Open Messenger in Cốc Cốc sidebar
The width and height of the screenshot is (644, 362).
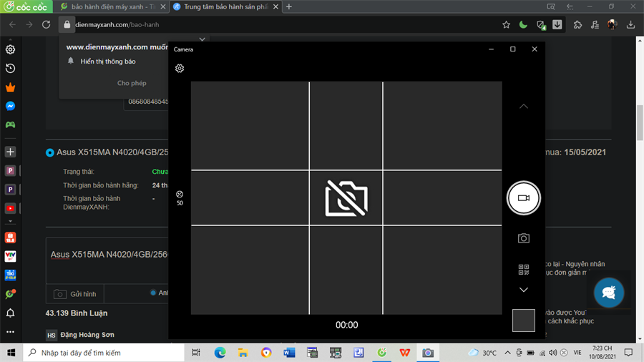(11, 106)
